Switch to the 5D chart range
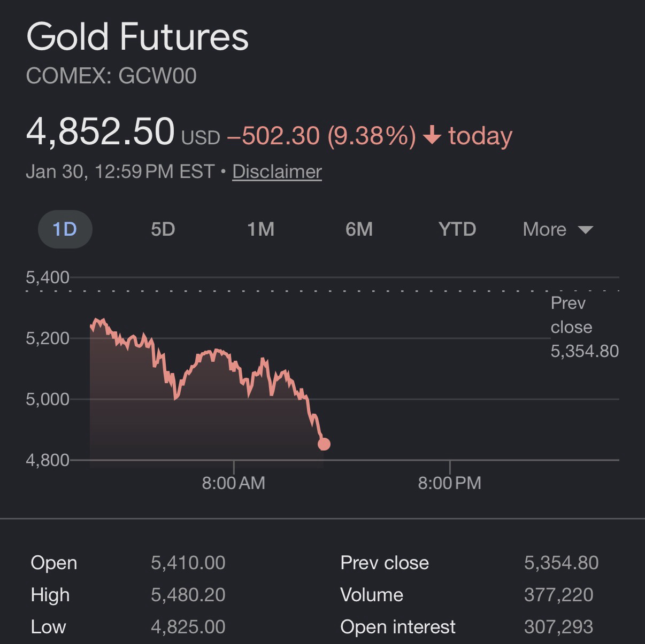The image size is (645, 644). click(x=163, y=229)
